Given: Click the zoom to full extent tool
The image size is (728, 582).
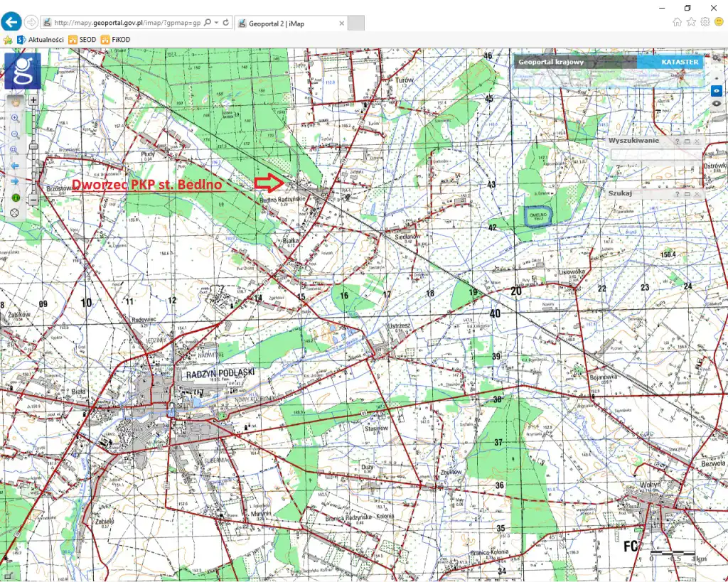Looking at the screenshot, I should coord(14,150).
